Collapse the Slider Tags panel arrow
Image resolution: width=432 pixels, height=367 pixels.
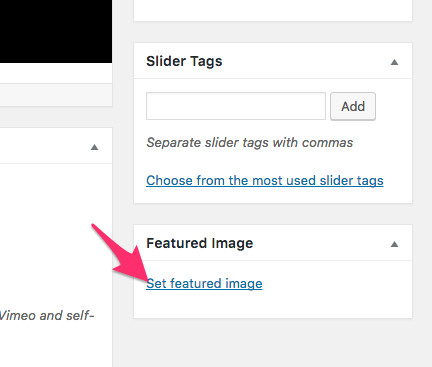[394, 62]
